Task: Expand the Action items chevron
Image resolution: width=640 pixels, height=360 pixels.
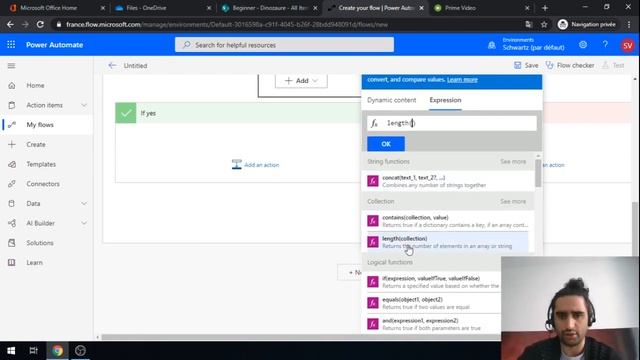Action: 84,105
